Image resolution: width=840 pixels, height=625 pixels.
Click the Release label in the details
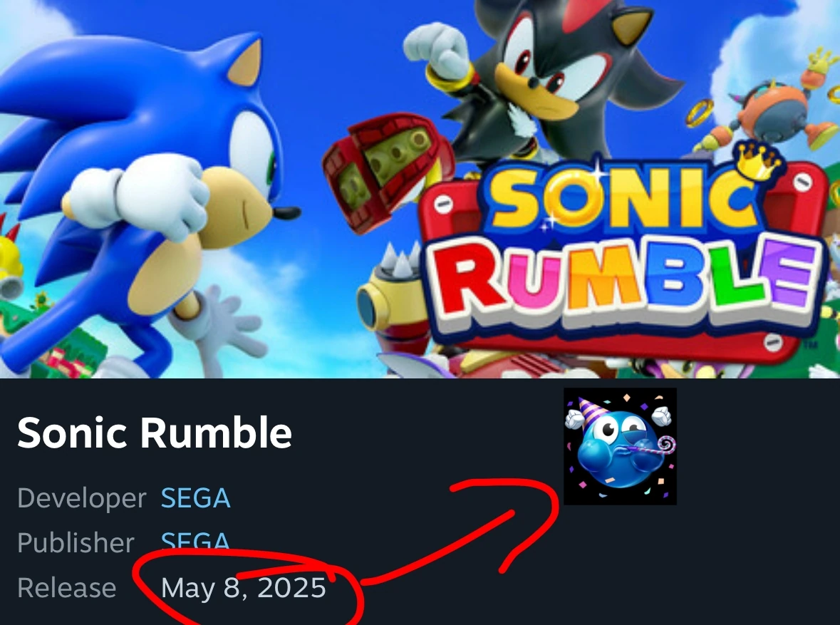pyautogui.click(x=66, y=587)
